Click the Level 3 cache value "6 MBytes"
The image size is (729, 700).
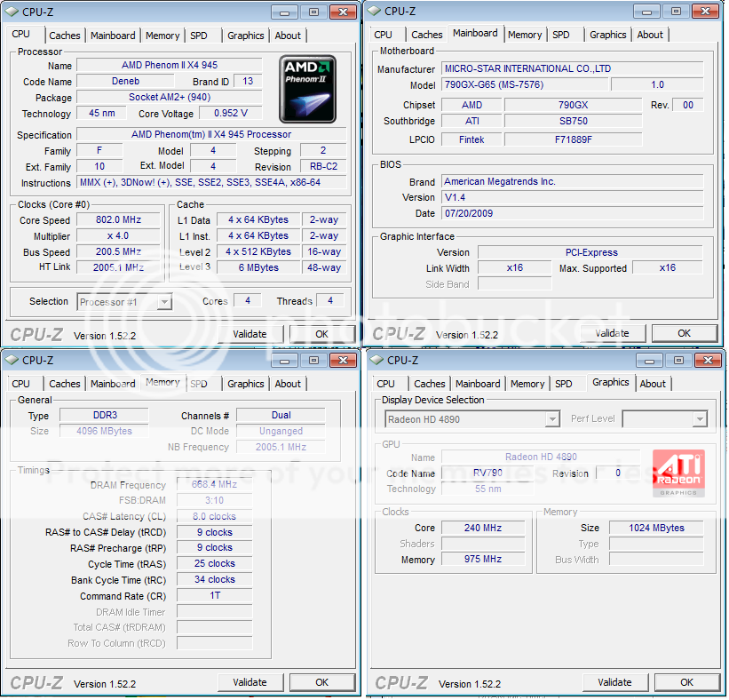pos(258,267)
